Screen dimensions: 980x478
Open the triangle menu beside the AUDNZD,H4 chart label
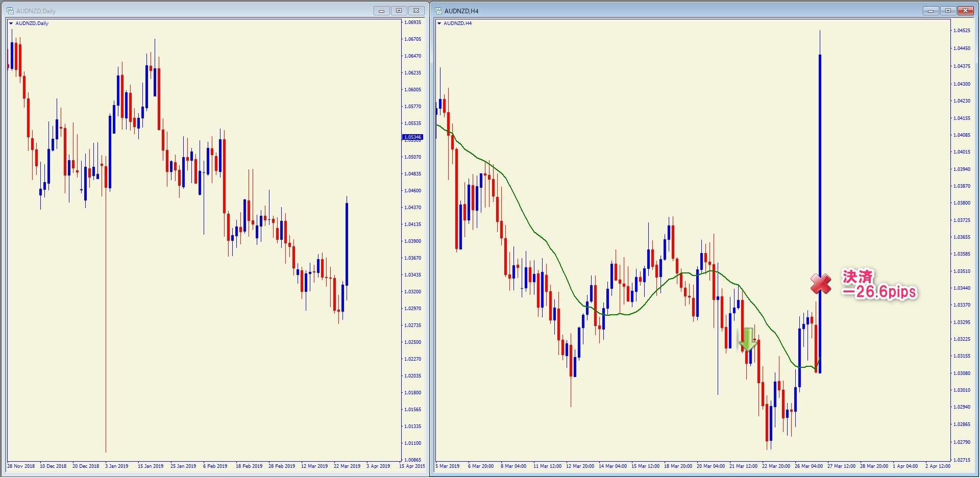(x=439, y=23)
